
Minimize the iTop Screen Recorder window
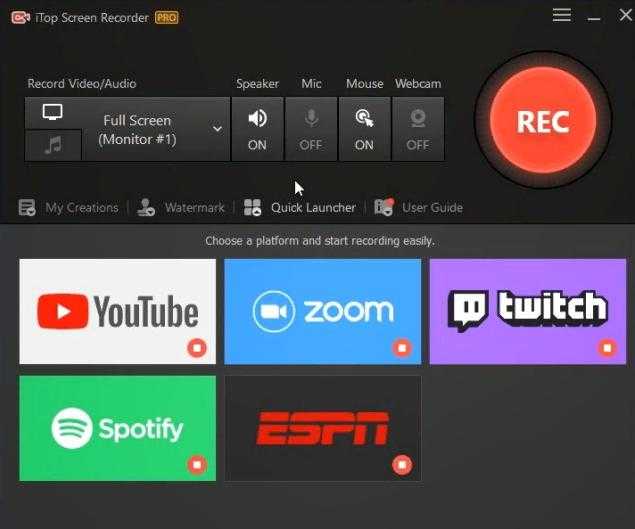click(594, 18)
